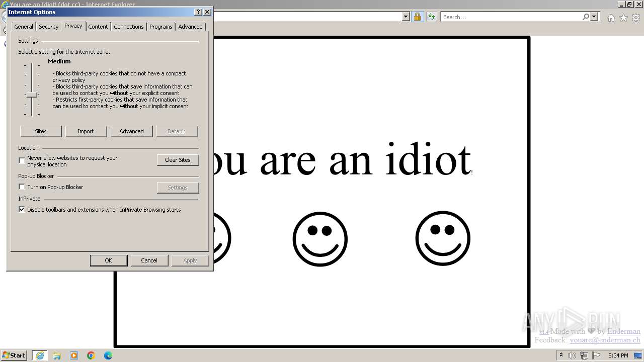Click the volume speaker tray icon
The height and width of the screenshot is (362, 644).
click(x=572, y=355)
